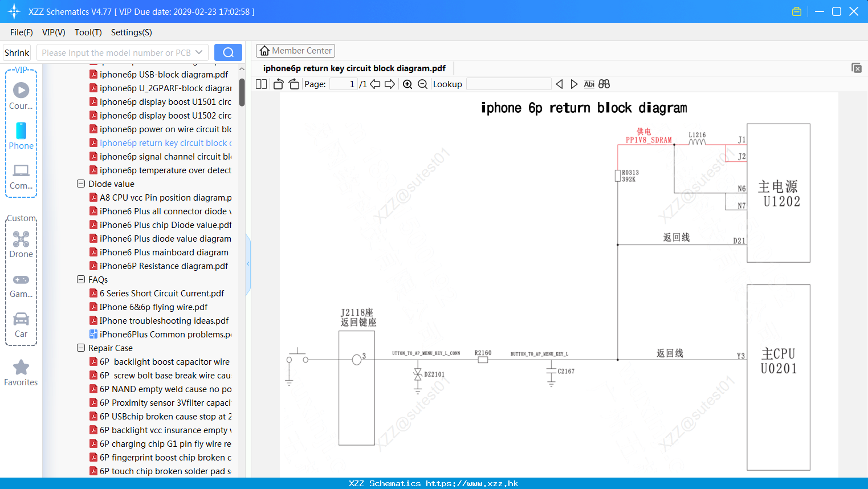This screenshot has height=489, width=868.
Task: Open 6P NAND empty weld case
Action: pyautogui.click(x=161, y=389)
